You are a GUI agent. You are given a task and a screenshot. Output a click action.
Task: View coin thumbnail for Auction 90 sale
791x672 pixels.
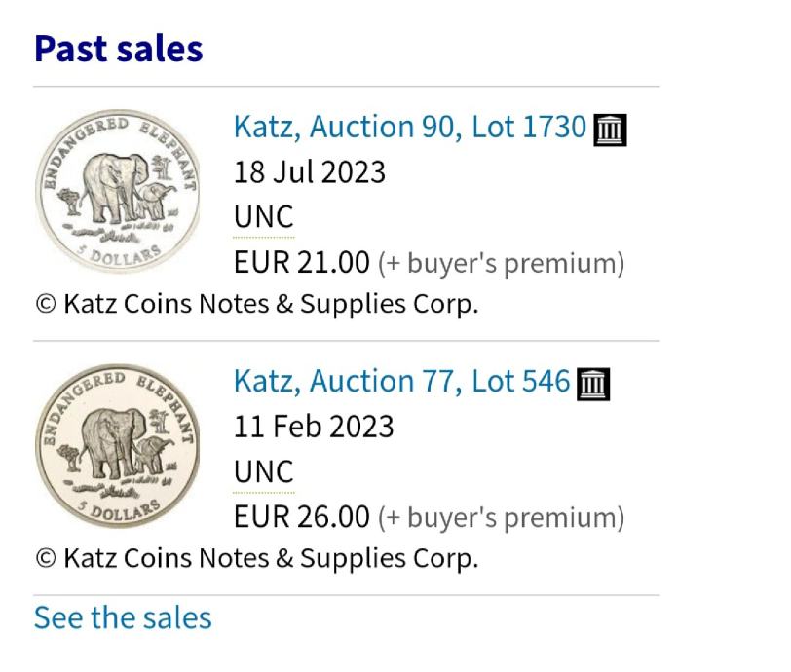(x=118, y=191)
